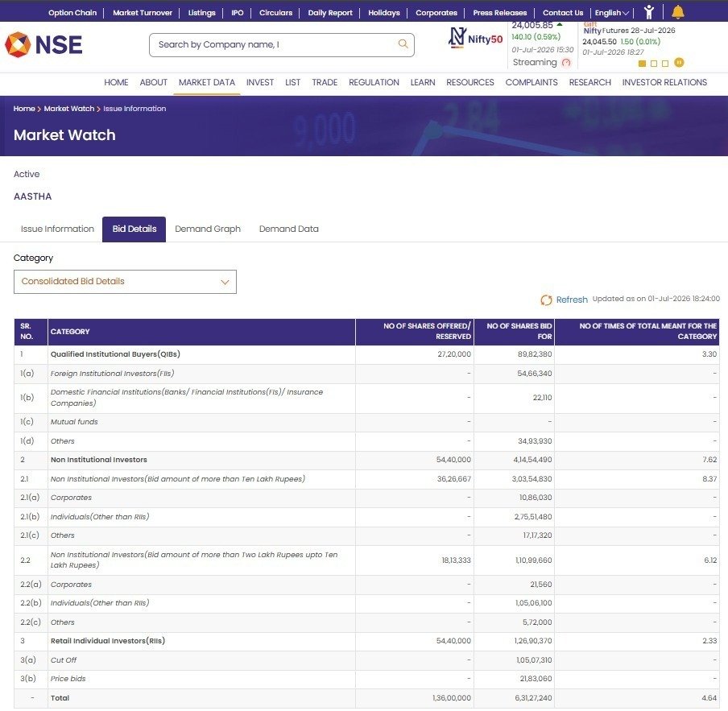
Task: Open the Corporates link
Action: click(436, 13)
